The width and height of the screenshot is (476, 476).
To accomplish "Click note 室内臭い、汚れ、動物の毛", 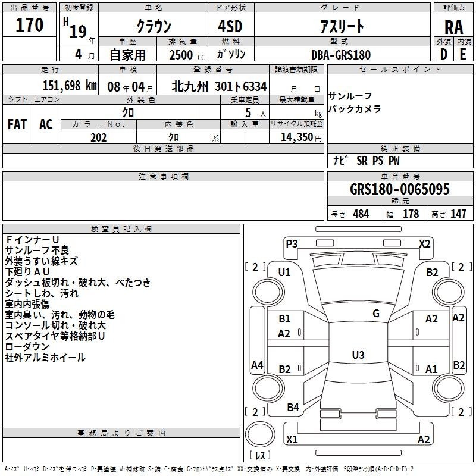I will point(60,315).
